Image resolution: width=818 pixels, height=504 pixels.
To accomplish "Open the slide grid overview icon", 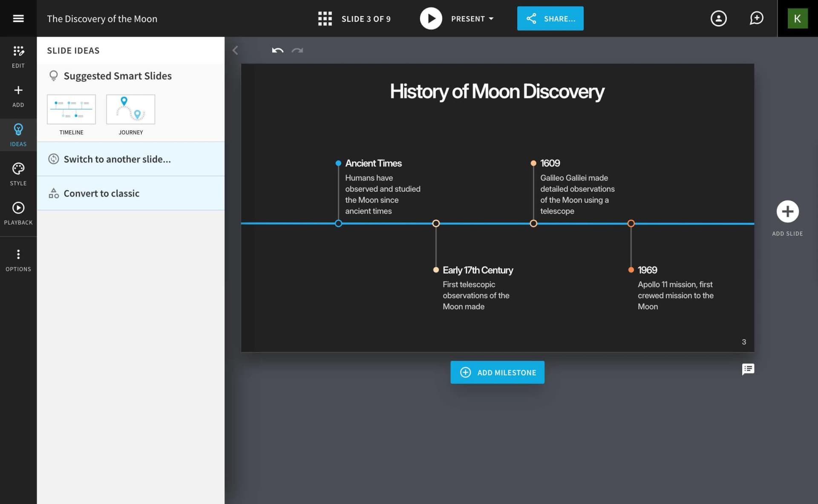I will tap(325, 19).
